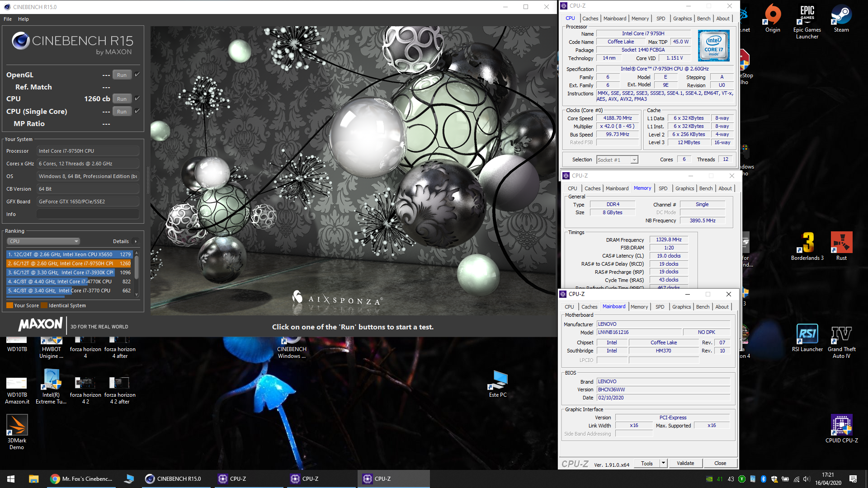Select the Intel Xeon X5650 ranking row
This screenshot has height=488, width=868.
coord(69,254)
